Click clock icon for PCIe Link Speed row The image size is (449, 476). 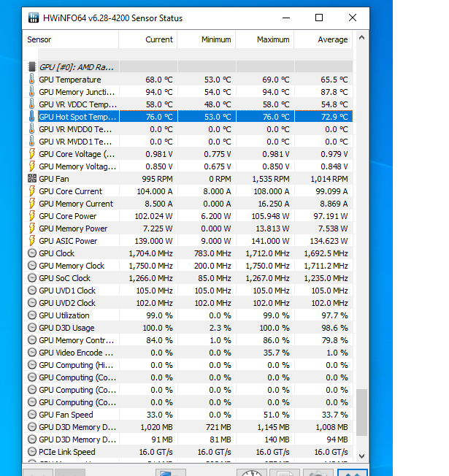coord(32,452)
